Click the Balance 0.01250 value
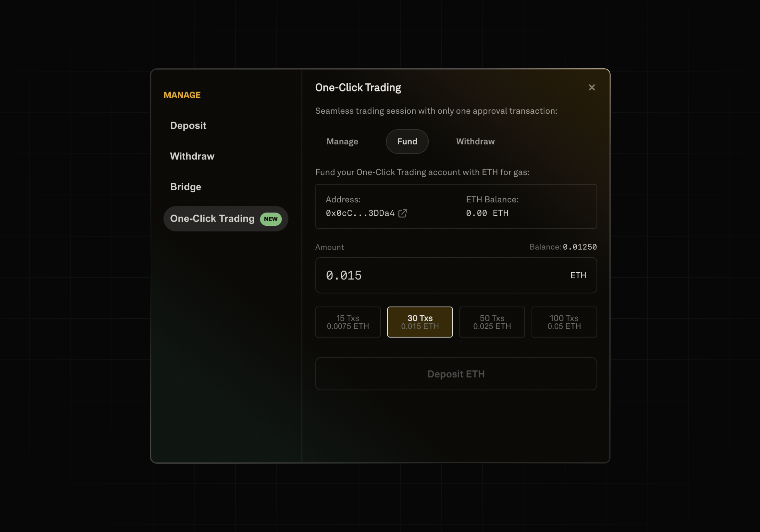Image resolution: width=760 pixels, height=532 pixels. [x=579, y=247]
